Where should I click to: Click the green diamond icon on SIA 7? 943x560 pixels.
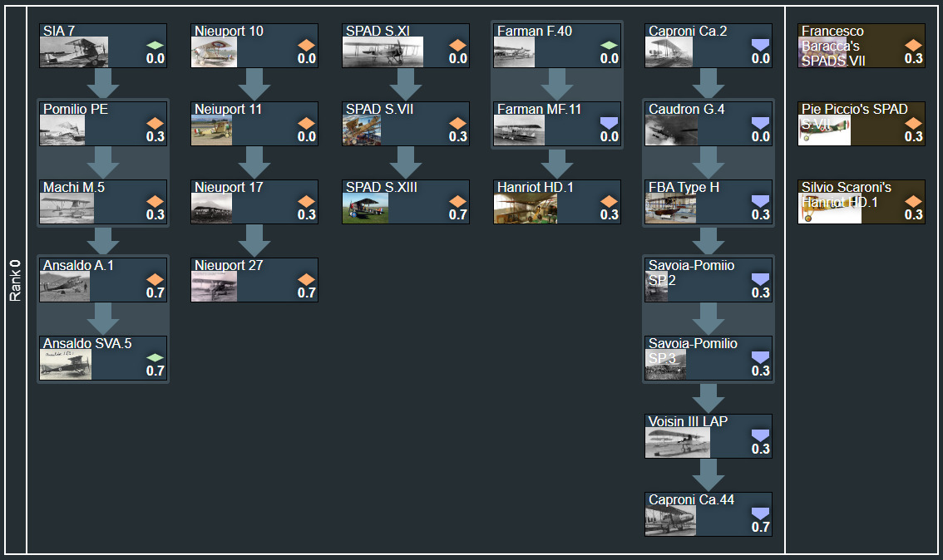pos(156,45)
